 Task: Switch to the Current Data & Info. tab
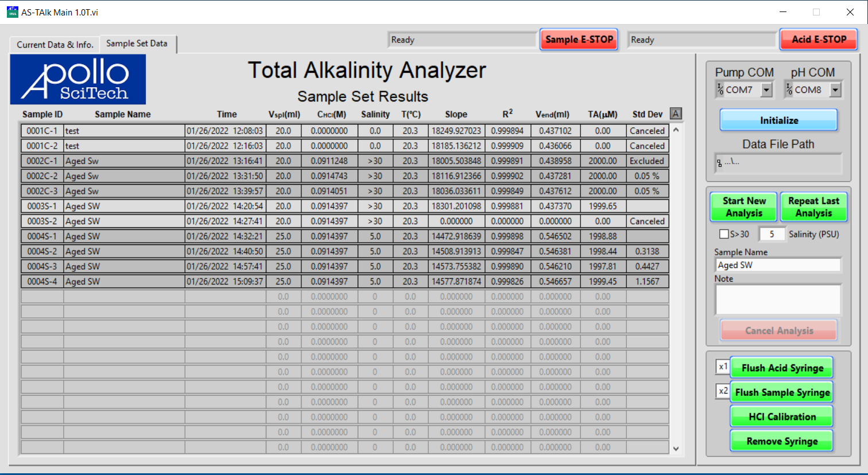click(x=55, y=44)
